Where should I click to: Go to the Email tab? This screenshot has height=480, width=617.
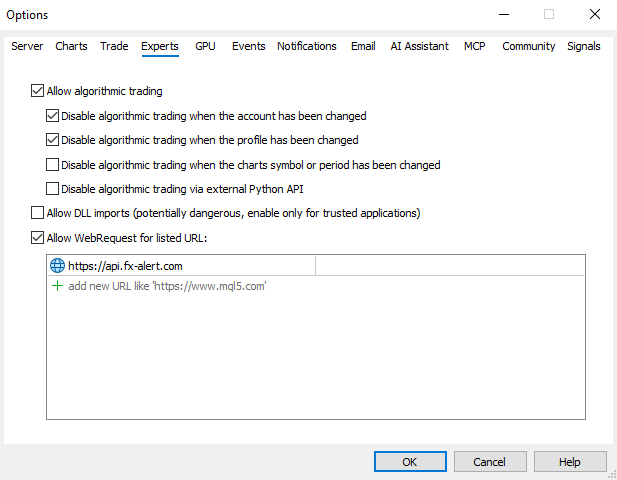point(363,46)
